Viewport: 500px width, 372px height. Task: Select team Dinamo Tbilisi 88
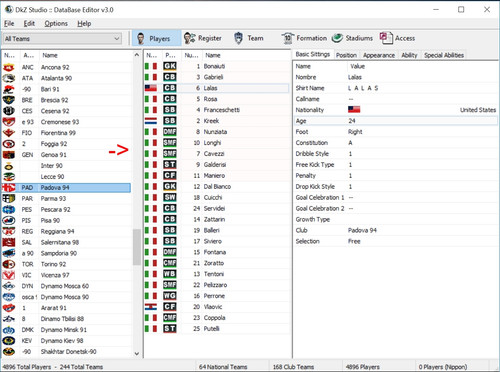point(66,319)
